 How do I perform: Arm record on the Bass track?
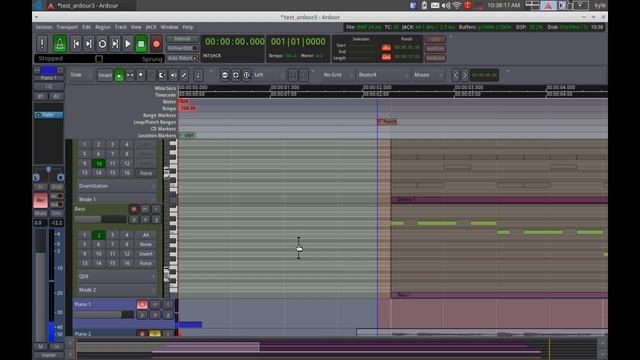133,209
